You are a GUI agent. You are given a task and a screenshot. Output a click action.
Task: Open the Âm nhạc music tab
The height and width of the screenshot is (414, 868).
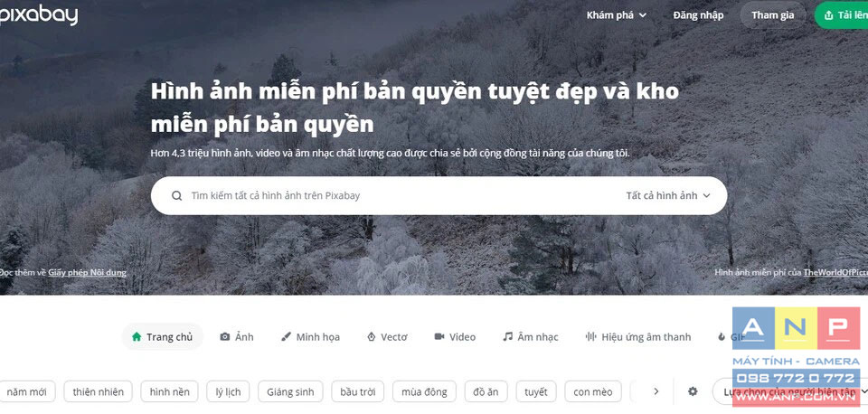pos(531,336)
